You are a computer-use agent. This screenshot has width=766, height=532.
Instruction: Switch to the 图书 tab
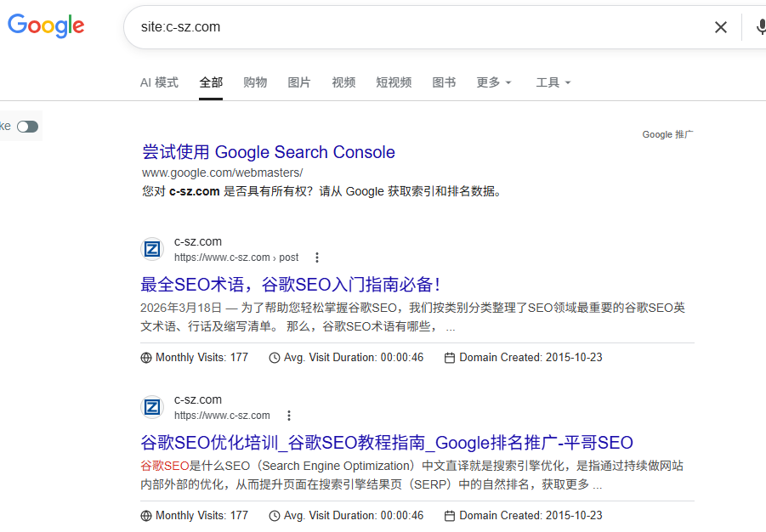[444, 82]
